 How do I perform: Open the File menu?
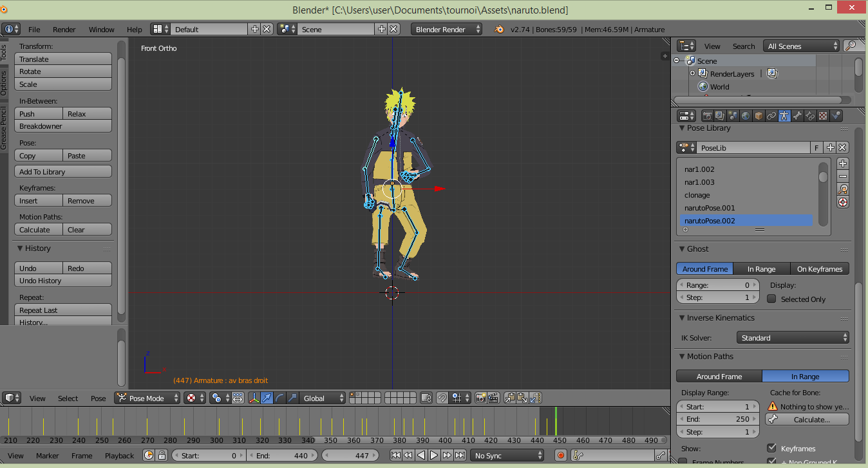click(x=34, y=29)
